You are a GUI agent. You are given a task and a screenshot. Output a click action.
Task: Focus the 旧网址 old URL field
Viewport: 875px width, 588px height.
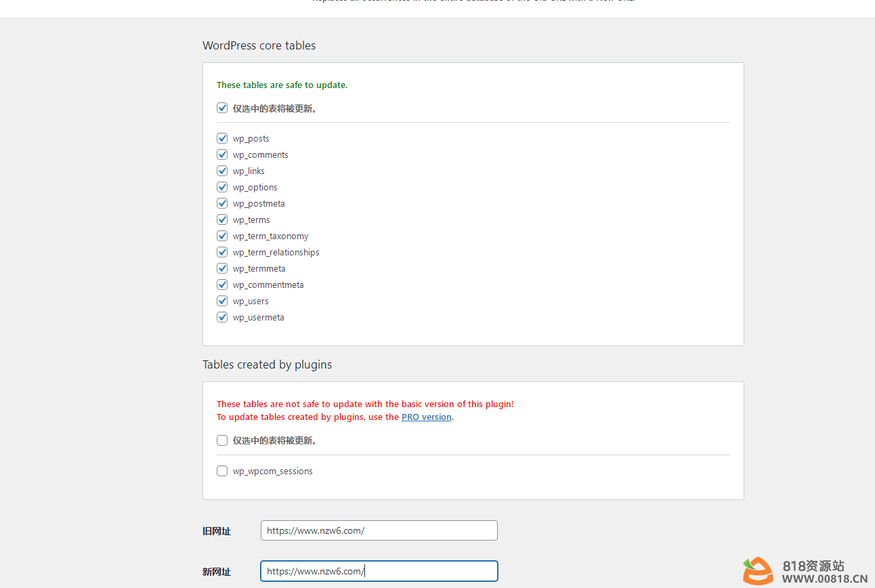click(379, 530)
